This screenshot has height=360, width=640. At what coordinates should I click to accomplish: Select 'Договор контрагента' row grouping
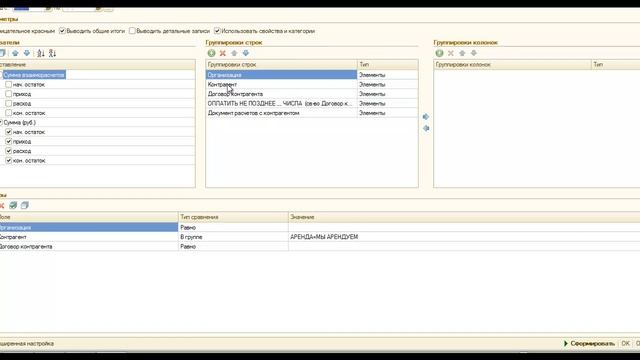281,94
